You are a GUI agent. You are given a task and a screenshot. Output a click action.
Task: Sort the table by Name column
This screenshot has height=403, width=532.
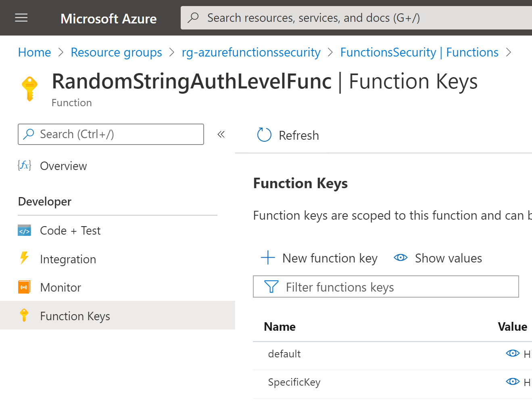[x=280, y=327]
